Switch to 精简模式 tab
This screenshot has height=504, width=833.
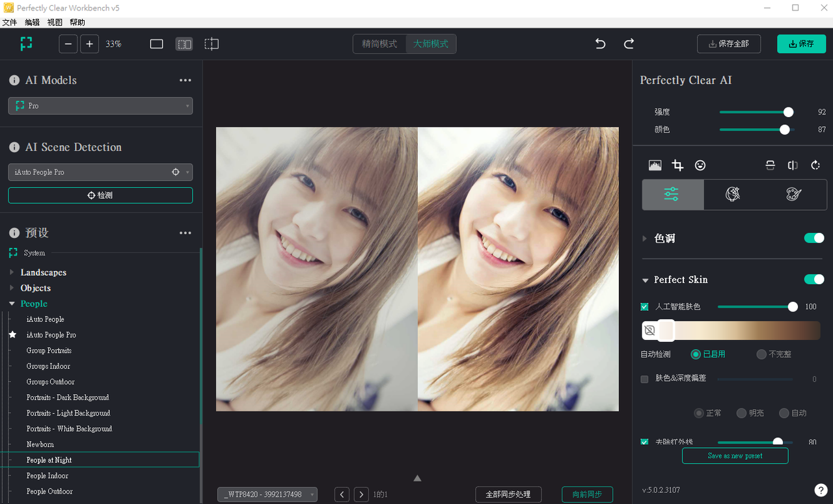(379, 44)
